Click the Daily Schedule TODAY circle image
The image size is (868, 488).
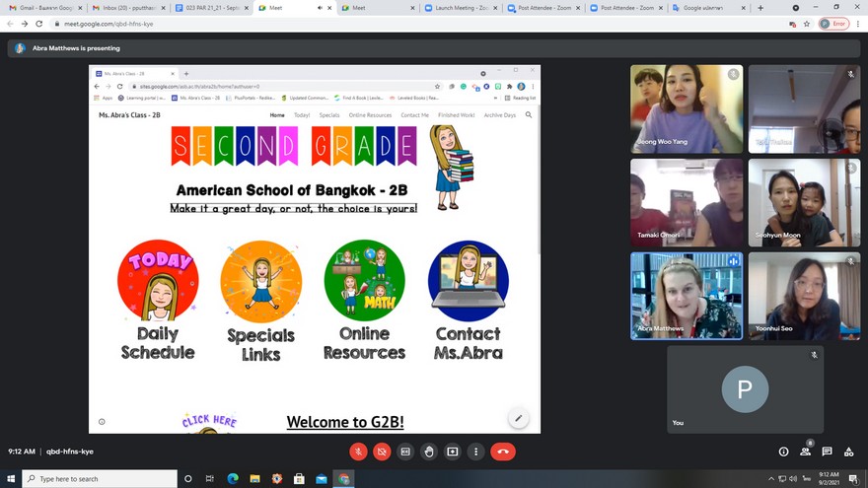coord(158,281)
